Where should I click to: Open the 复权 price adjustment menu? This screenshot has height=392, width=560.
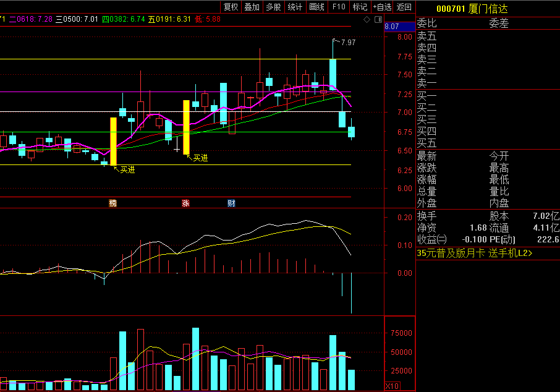(231, 7)
